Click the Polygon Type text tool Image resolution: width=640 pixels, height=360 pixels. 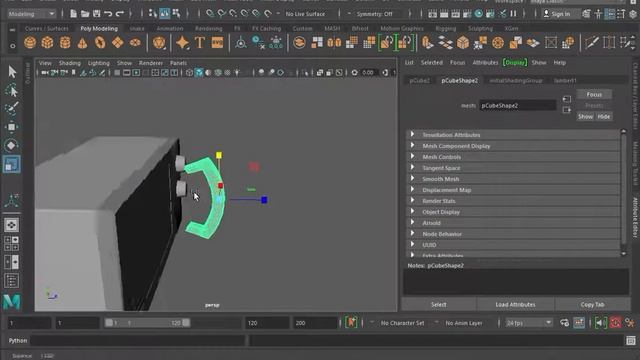click(x=200, y=42)
